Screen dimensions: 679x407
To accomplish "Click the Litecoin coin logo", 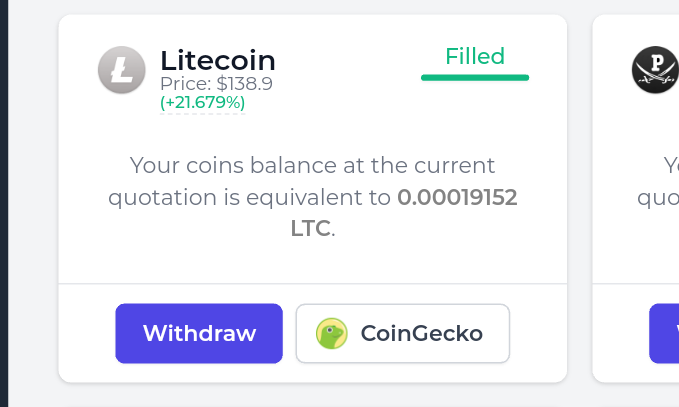I will click(122, 70).
